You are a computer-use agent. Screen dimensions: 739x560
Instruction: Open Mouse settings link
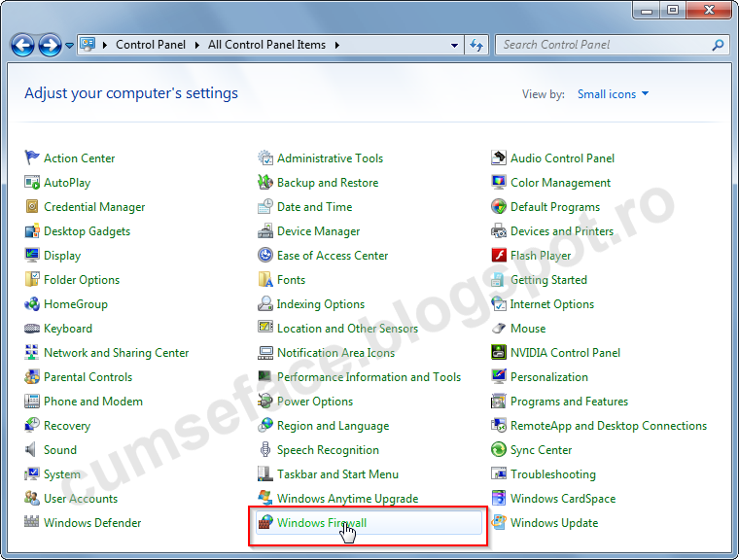click(x=528, y=328)
